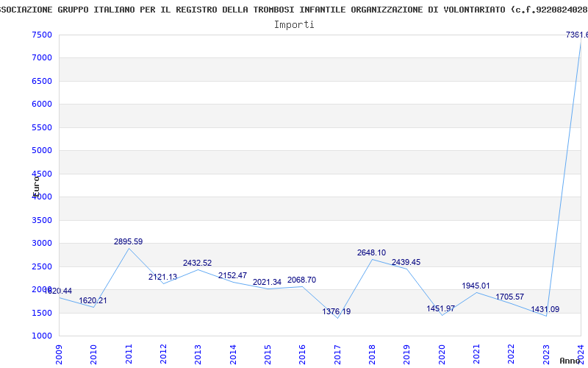The width and height of the screenshot is (588, 368).
Task: Click the y-axis value 2500
Action: click(x=42, y=266)
